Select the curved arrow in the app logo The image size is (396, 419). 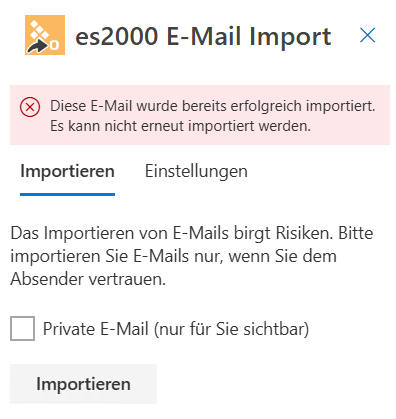(37, 47)
